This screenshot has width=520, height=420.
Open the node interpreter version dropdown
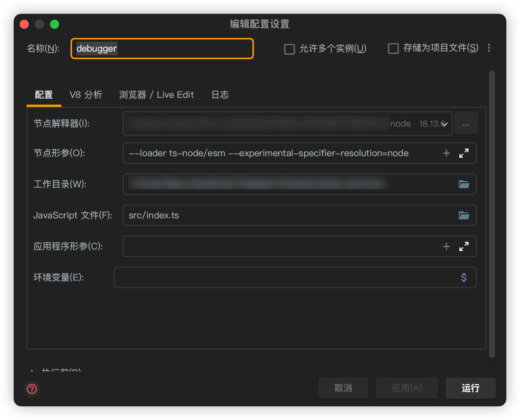pyautogui.click(x=445, y=124)
